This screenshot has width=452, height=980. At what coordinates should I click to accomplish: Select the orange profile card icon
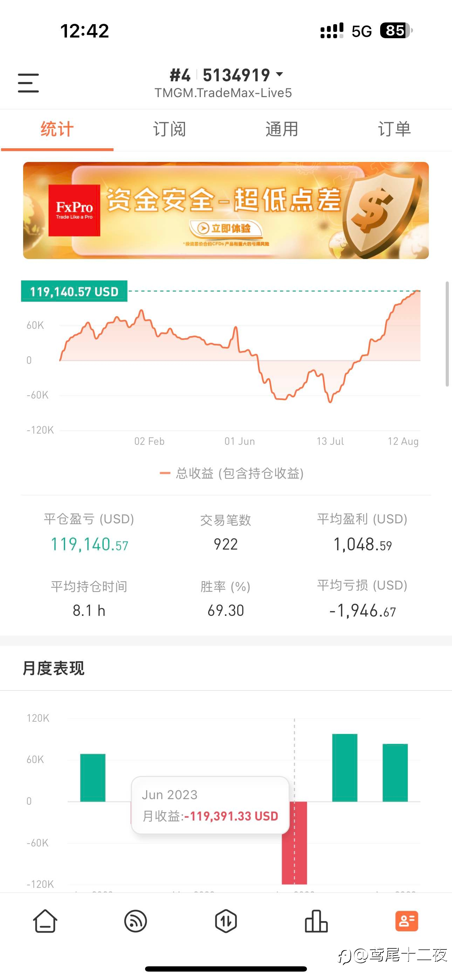tap(407, 921)
